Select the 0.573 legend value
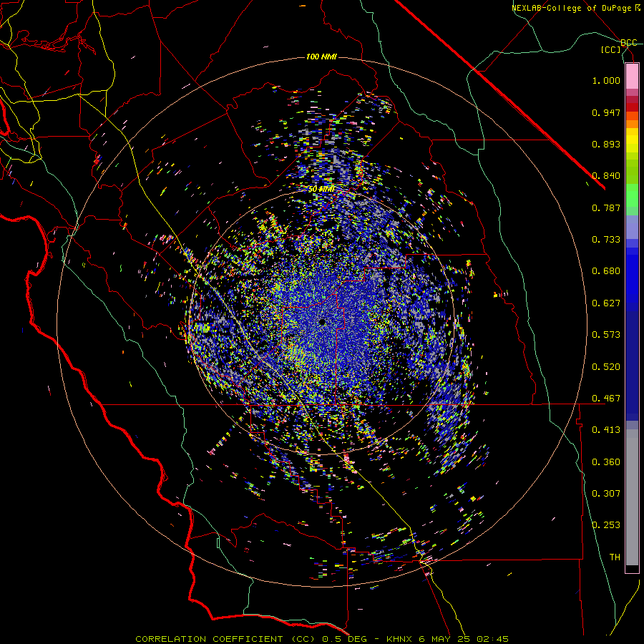The width and height of the screenshot is (644, 644). [606, 335]
